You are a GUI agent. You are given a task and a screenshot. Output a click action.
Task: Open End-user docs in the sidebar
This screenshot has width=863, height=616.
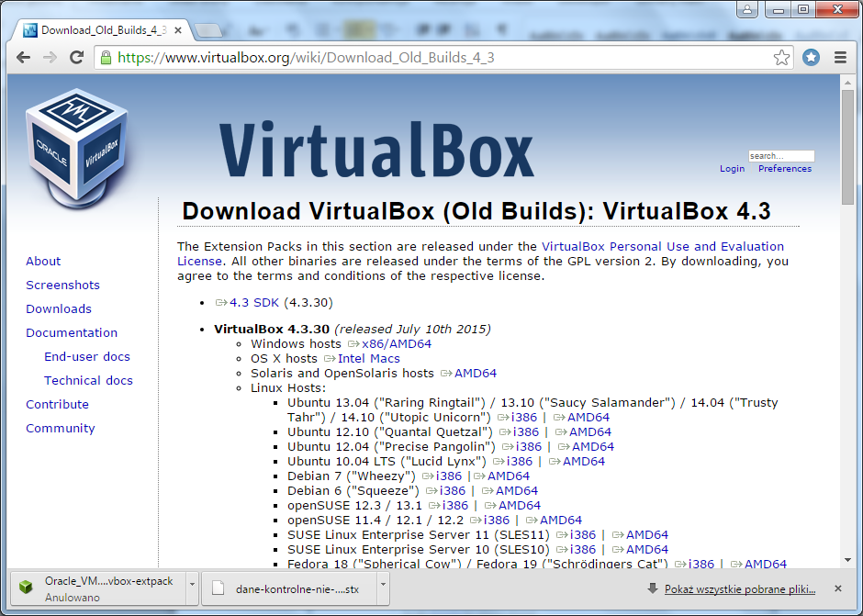pyautogui.click(x=87, y=357)
